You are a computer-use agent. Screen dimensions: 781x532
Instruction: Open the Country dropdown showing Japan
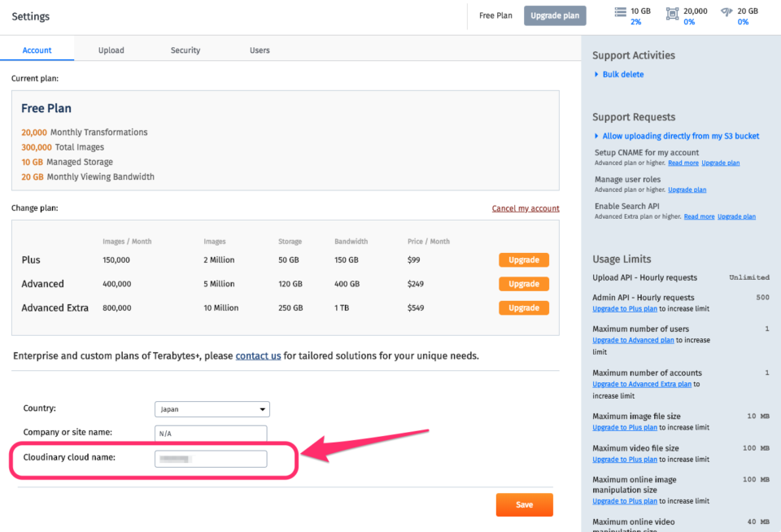tap(212, 409)
